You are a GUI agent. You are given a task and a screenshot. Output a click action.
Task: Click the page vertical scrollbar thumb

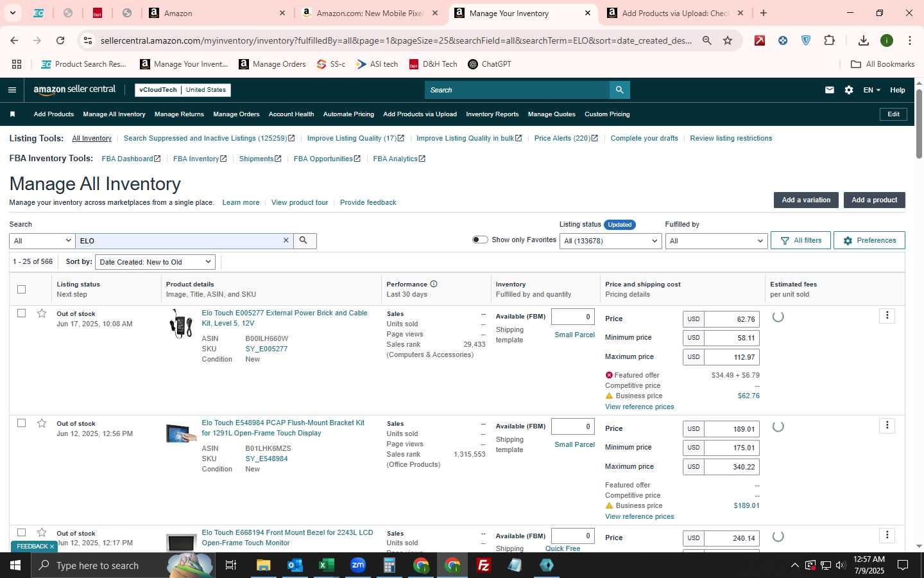tap(919, 123)
